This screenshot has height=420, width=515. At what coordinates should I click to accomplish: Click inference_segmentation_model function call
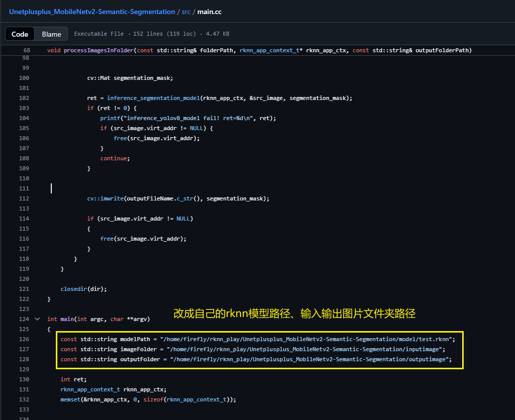[153, 98]
